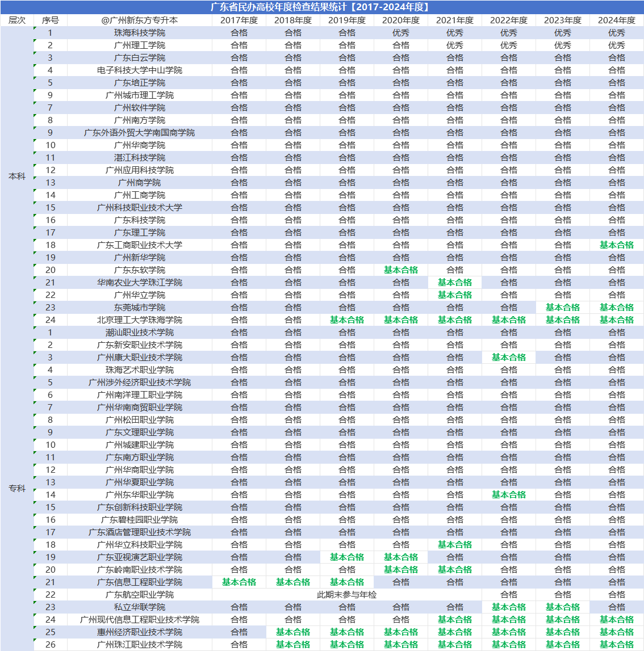The width and height of the screenshot is (644, 651).
Task: Select the merged 专科 category cell
Action: point(17,488)
